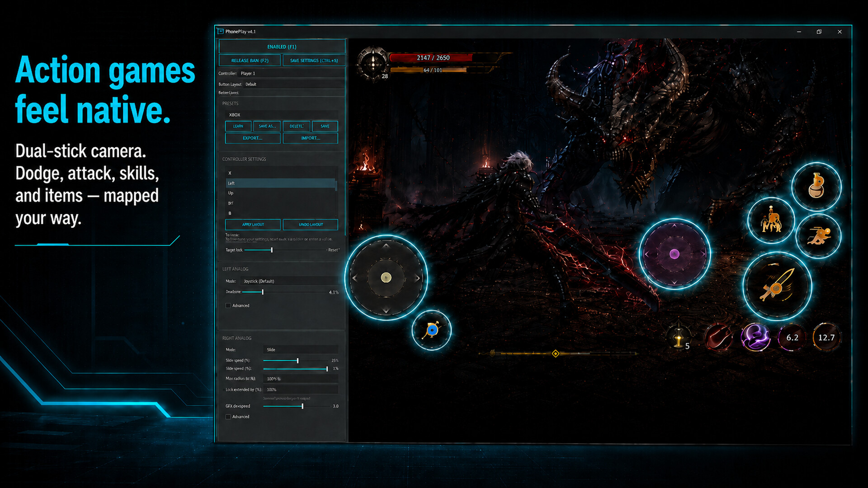868x488 pixels.
Task: Tap the running dodge action button
Action: (818, 236)
